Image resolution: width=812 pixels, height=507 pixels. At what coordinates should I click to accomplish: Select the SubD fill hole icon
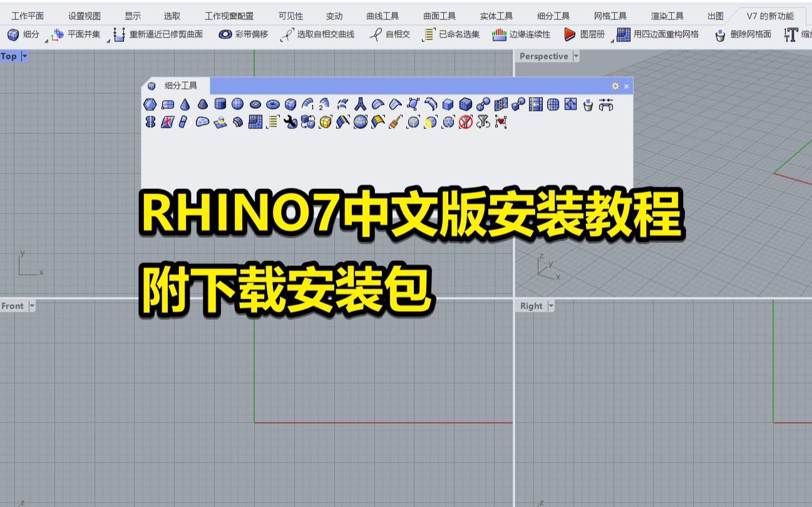[203, 122]
